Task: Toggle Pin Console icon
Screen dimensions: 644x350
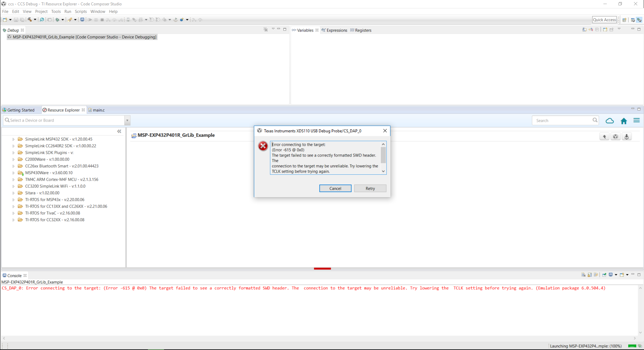Action: [604, 275]
